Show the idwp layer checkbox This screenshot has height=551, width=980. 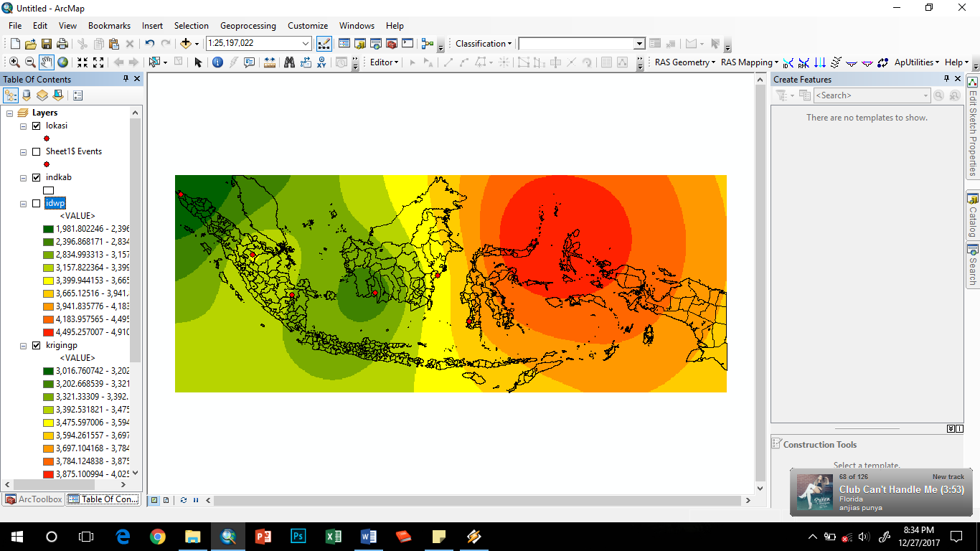tap(36, 203)
